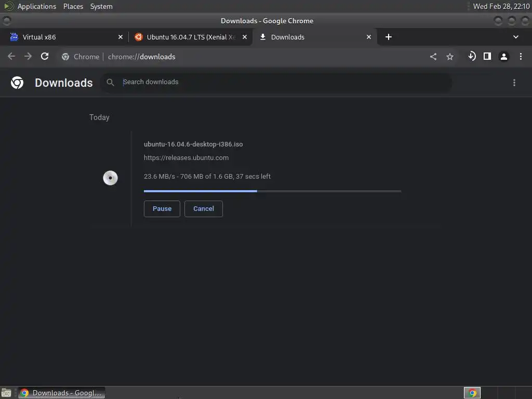Open Chrome's three-dot main menu
The height and width of the screenshot is (399, 532).
click(521, 57)
